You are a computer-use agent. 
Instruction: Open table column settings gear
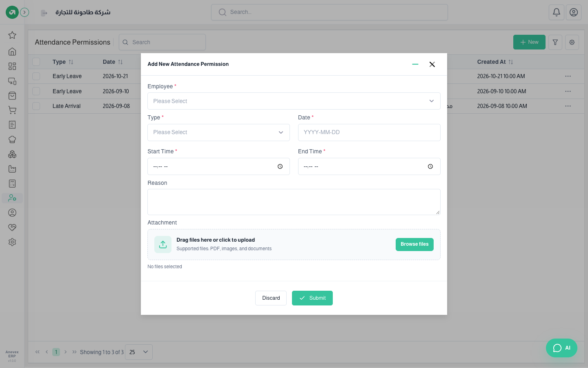click(x=572, y=42)
